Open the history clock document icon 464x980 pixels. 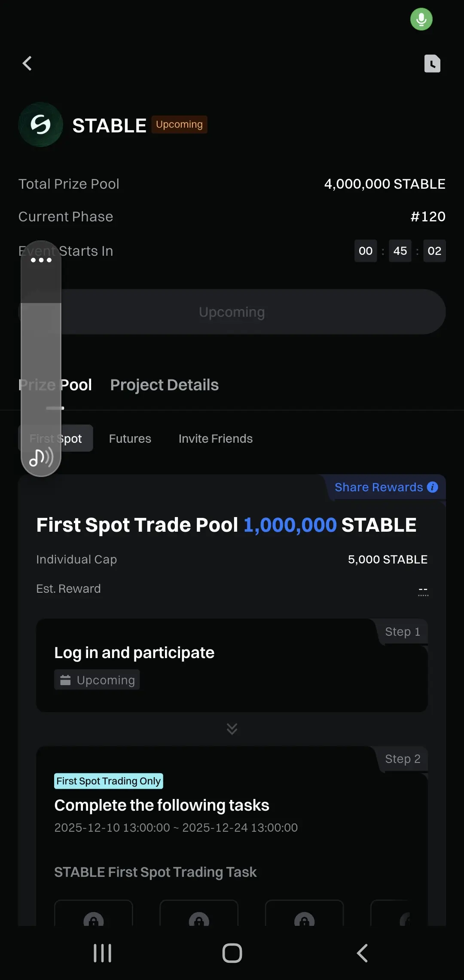tap(432, 64)
